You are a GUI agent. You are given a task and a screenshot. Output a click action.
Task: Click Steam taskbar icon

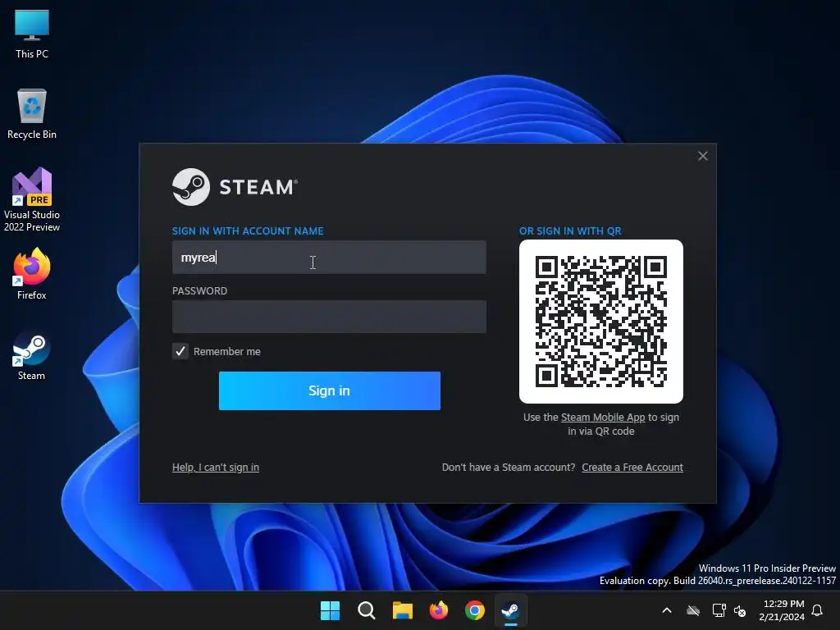pos(510,610)
